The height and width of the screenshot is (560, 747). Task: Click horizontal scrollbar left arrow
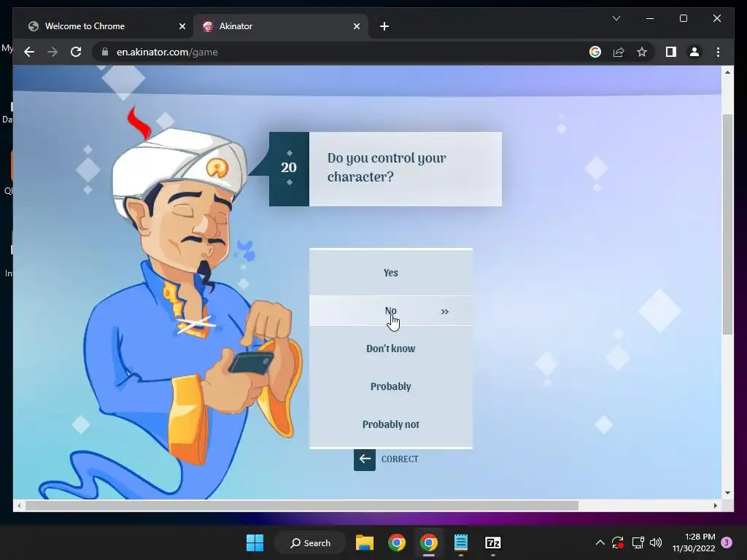(x=18, y=506)
